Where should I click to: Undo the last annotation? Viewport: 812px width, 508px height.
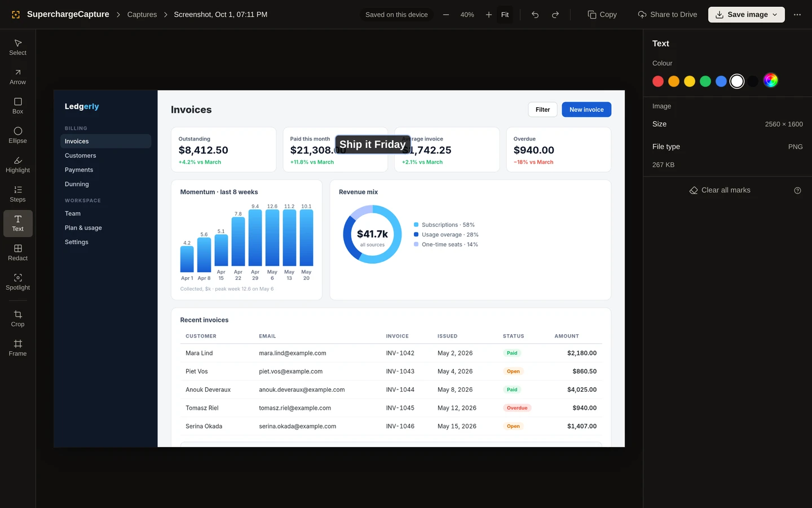(535, 15)
